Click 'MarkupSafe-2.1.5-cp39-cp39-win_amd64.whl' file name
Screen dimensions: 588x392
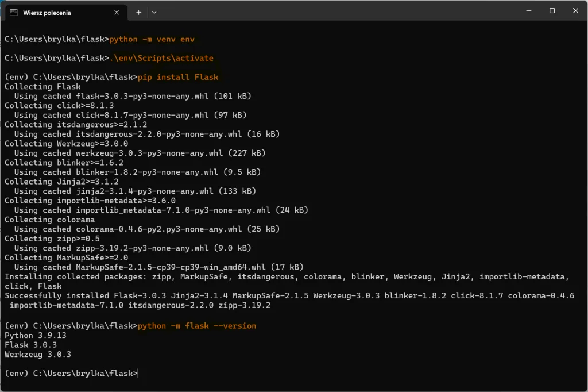(x=171, y=267)
